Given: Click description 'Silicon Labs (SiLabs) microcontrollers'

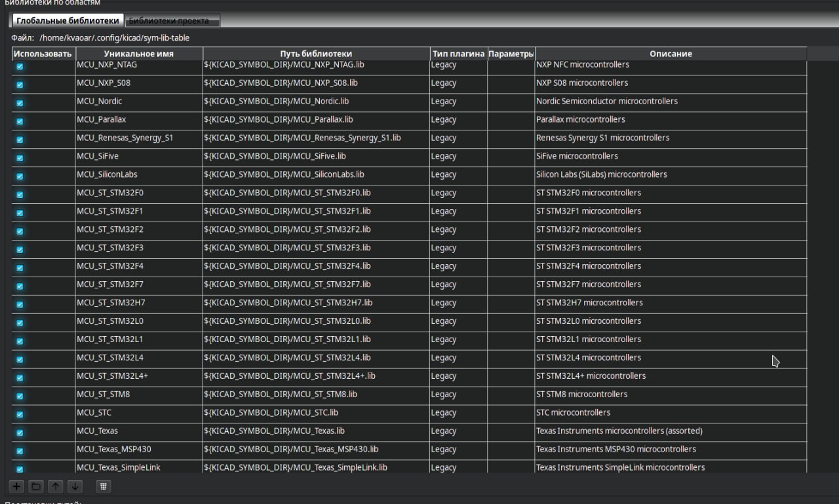Looking at the screenshot, I should (602, 175).
